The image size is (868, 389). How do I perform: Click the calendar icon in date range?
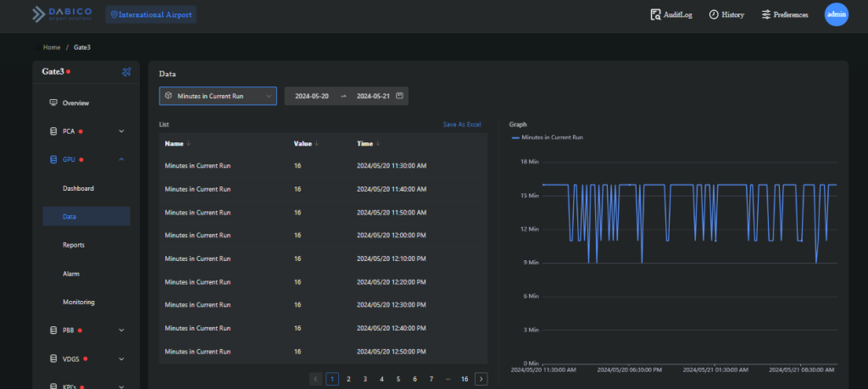click(x=399, y=96)
